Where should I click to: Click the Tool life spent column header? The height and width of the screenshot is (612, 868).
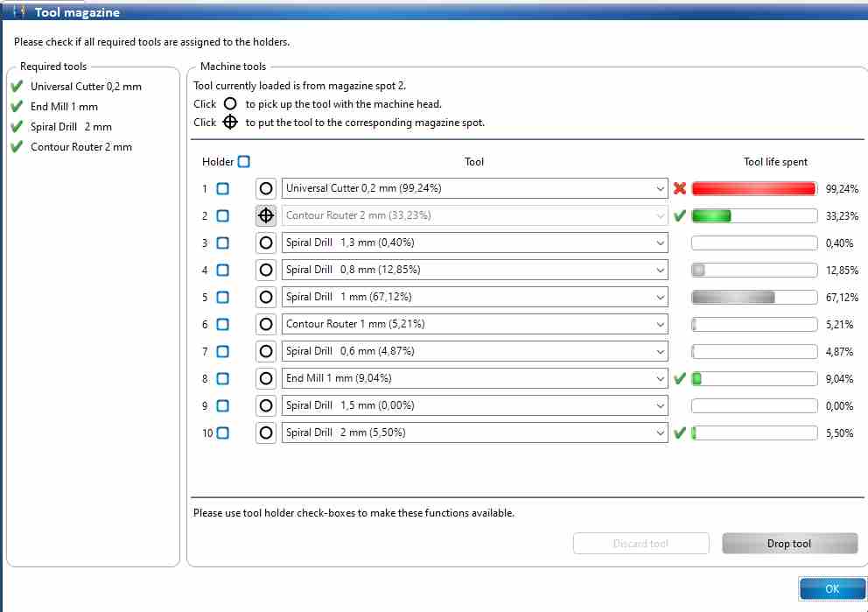775,162
